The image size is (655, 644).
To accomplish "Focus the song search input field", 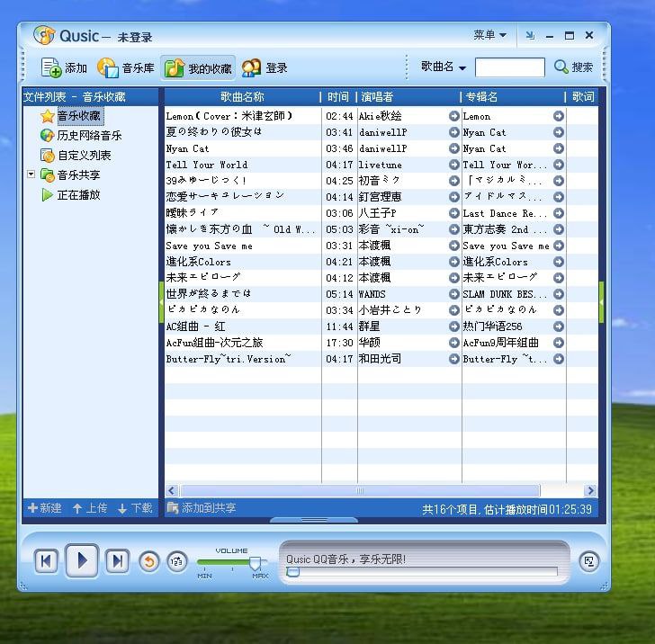I will pos(509,67).
